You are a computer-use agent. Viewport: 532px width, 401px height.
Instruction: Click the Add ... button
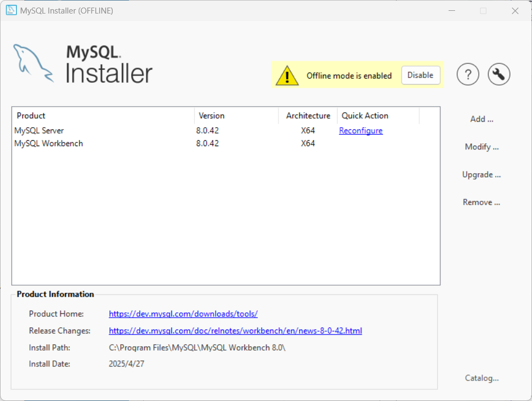point(482,119)
